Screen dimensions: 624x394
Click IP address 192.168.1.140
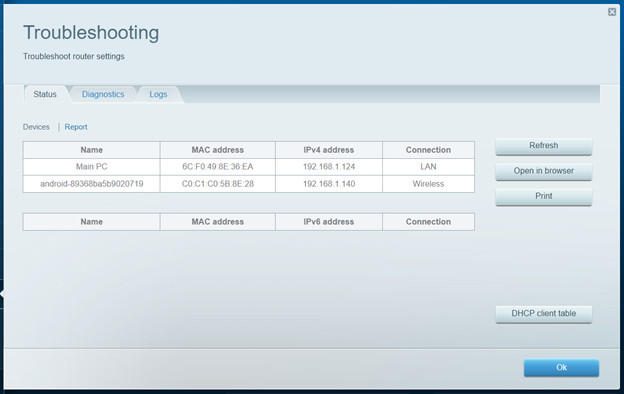(x=329, y=184)
